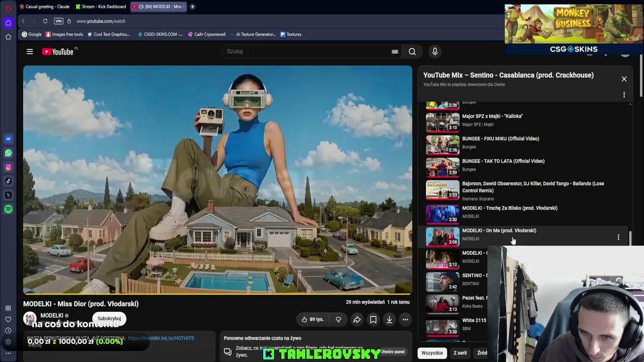Open the White 2115 3:30 thumbnail
This screenshot has width=644, height=362.
click(x=443, y=326)
